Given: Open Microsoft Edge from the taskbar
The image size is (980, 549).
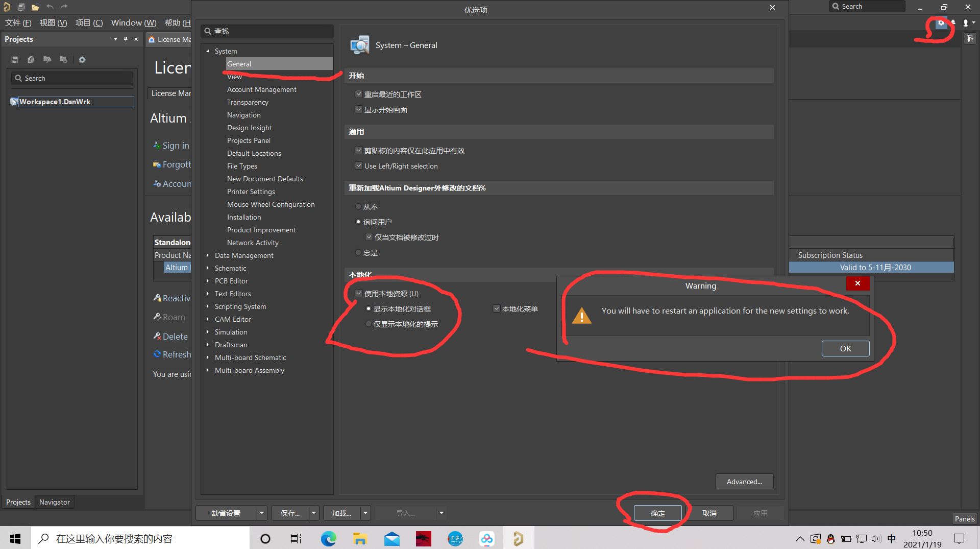Looking at the screenshot, I should point(328,538).
